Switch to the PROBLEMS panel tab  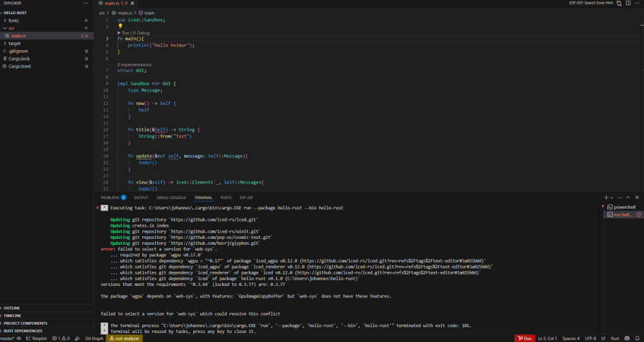point(113,198)
